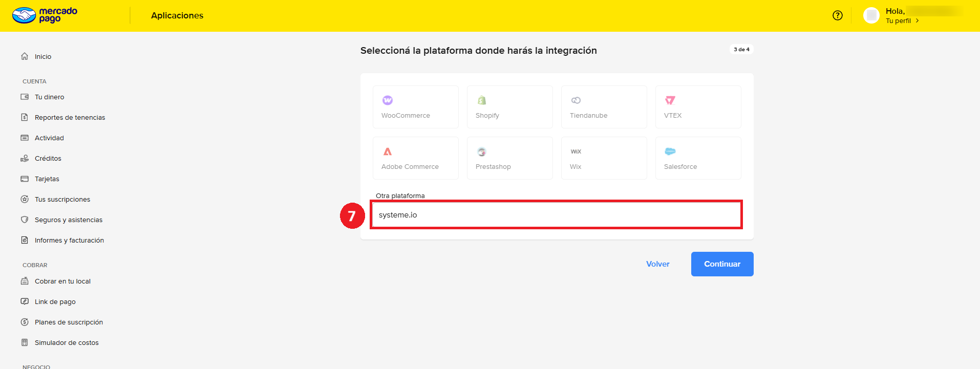This screenshot has height=369, width=980.
Task: Pick the Adobe Commerce platform label
Action: tap(410, 167)
